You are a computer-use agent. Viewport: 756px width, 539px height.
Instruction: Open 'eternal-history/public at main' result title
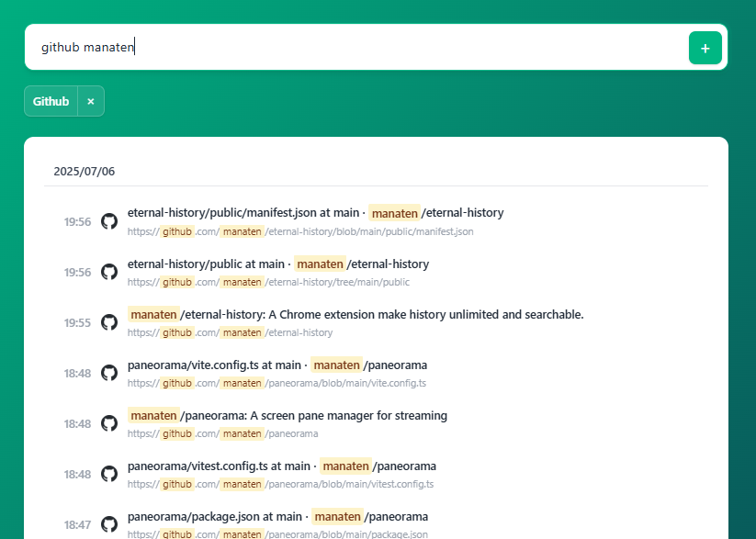278,264
